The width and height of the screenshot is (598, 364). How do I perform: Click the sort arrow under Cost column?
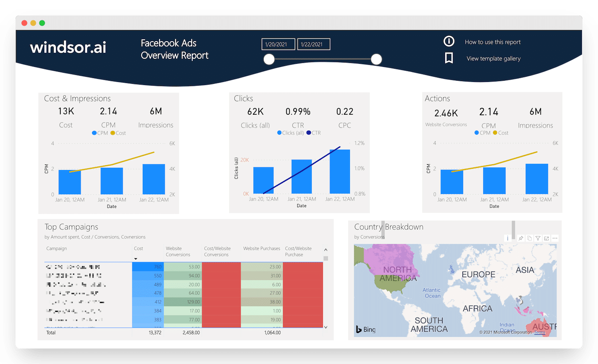click(136, 259)
